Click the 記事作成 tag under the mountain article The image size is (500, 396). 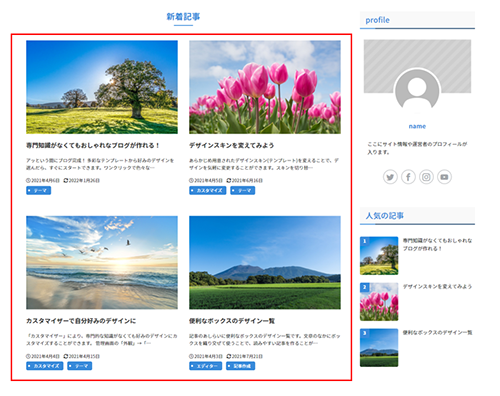pos(240,366)
